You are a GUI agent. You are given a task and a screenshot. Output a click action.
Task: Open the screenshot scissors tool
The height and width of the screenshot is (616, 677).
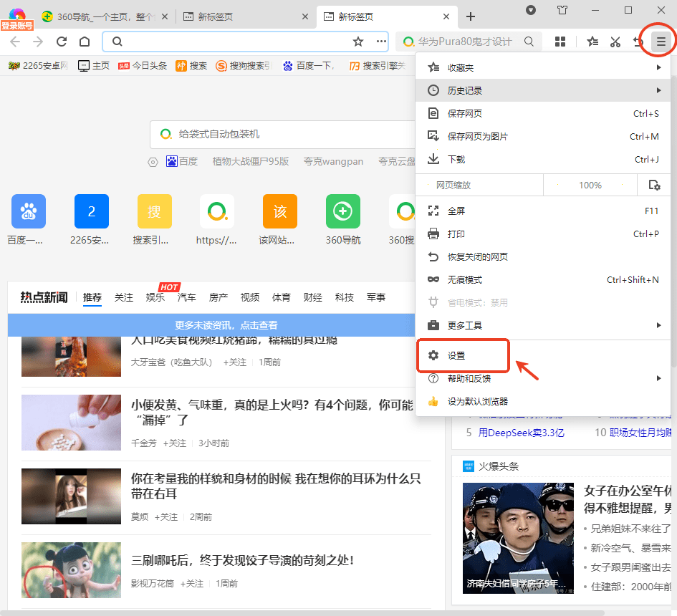click(x=615, y=42)
